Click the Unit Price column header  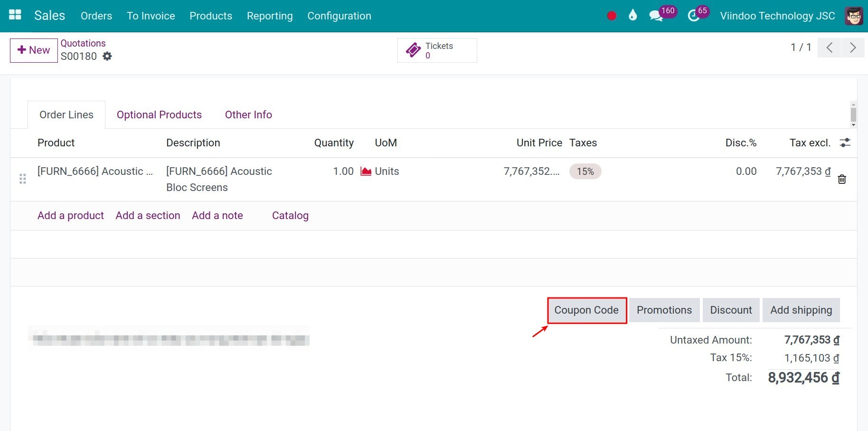click(x=539, y=143)
